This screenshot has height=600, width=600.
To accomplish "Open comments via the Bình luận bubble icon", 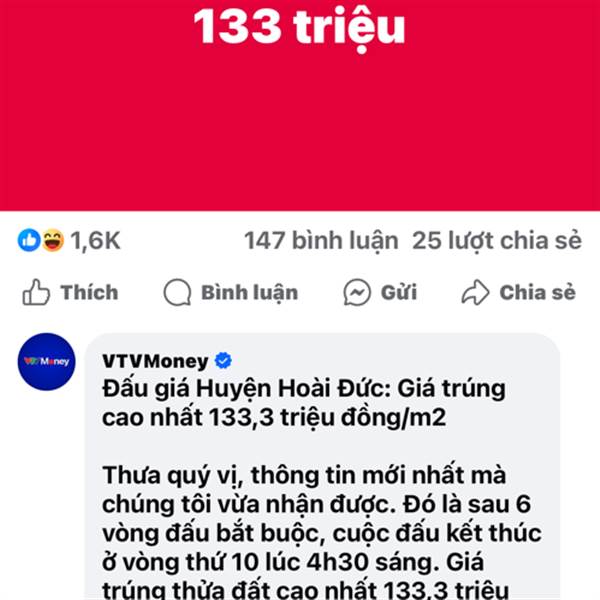I will (177, 292).
